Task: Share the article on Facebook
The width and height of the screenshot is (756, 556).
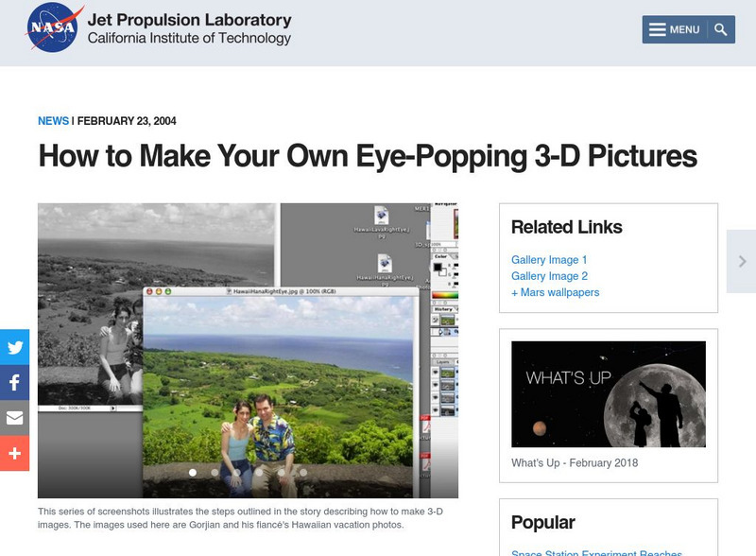Action: click(x=14, y=383)
